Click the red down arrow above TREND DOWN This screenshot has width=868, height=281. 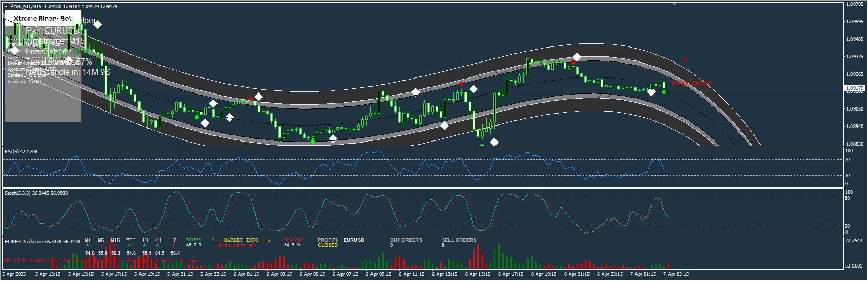coord(685,59)
